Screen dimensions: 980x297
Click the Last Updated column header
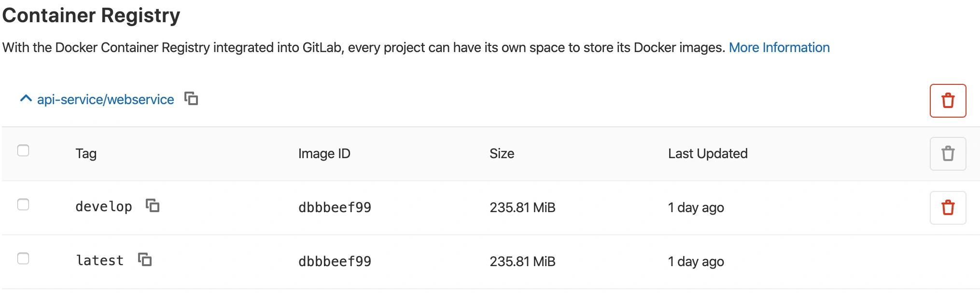click(708, 153)
